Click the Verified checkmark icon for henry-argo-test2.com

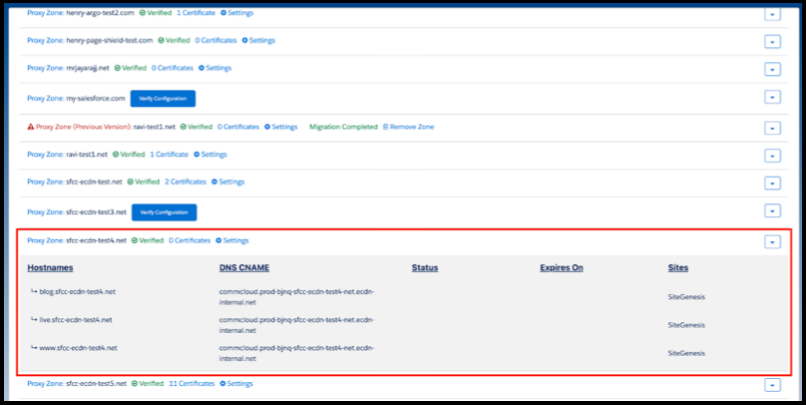pos(142,13)
